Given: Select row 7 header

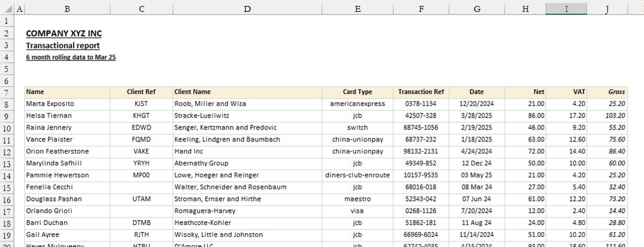Looking at the screenshot, I should click(7, 92).
